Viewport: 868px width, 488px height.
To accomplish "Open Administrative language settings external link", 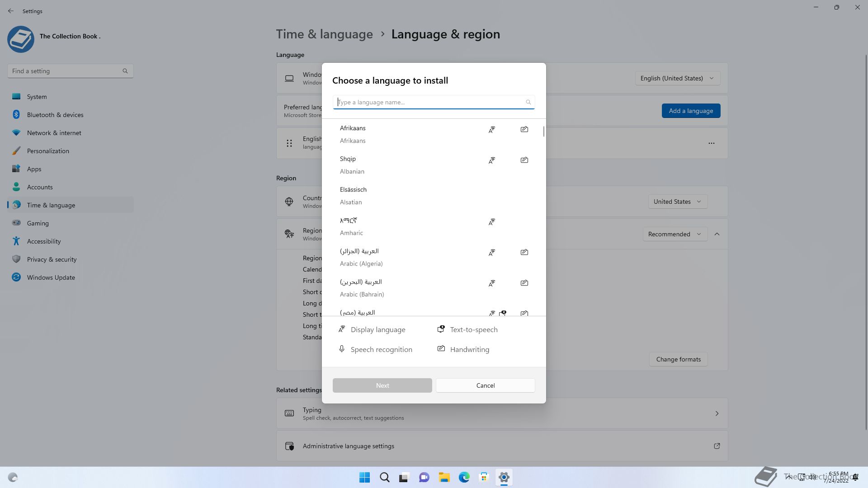I will pyautogui.click(x=717, y=446).
